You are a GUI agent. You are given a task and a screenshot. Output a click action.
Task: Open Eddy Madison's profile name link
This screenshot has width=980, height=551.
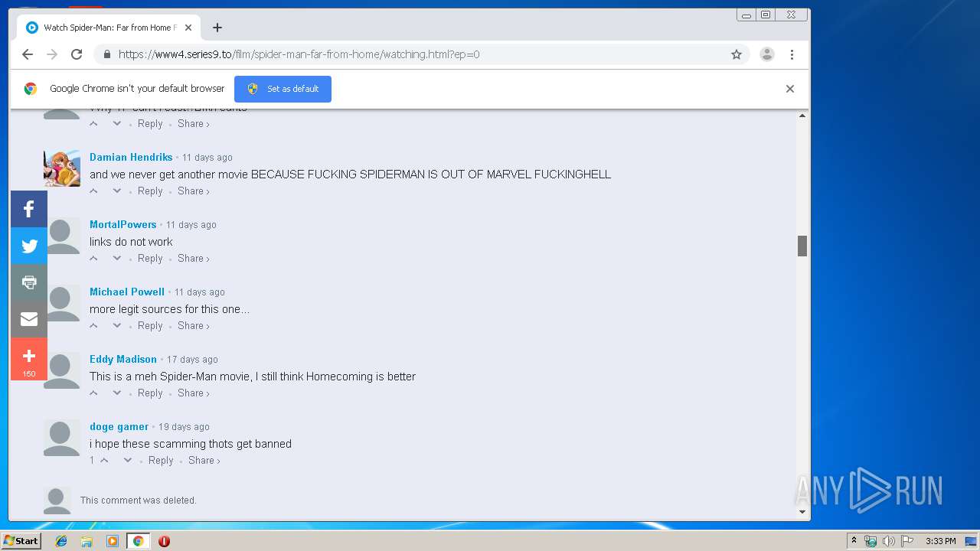[x=123, y=359]
